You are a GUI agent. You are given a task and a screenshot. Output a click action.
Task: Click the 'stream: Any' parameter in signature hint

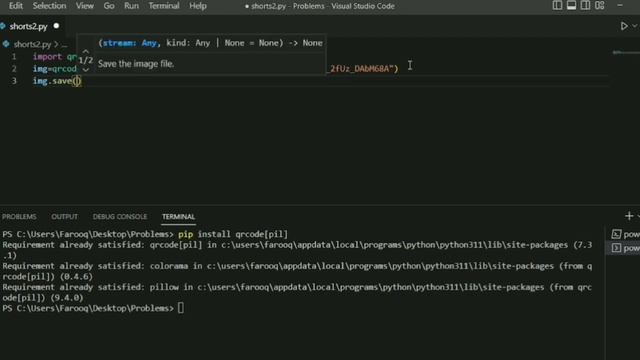click(x=129, y=43)
